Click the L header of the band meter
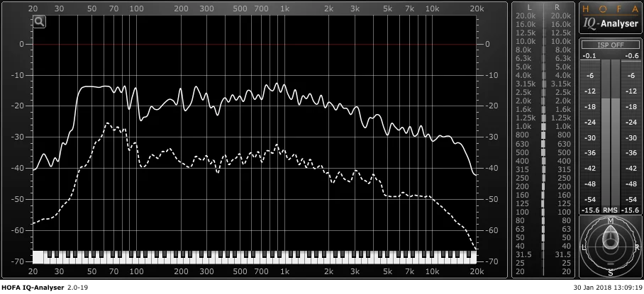 coord(529,7)
